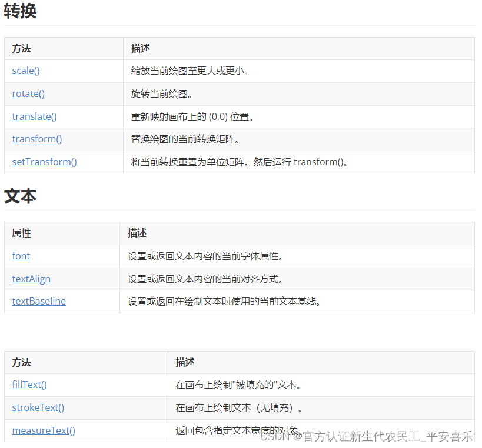Image resolution: width=482 pixels, height=448 pixels.
Task: Click the '属性' column header
Action: [x=22, y=233]
